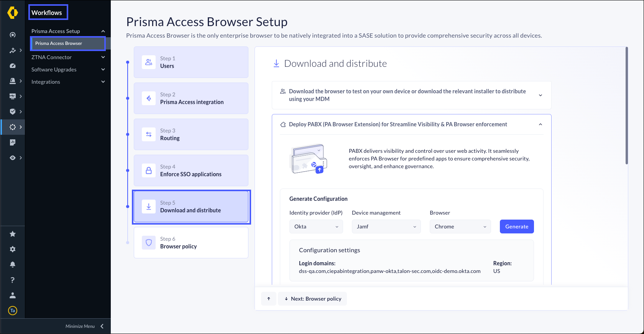Image resolution: width=644 pixels, height=334 pixels.
Task: Go to Step 6 Browser policy
Action: coord(191,243)
